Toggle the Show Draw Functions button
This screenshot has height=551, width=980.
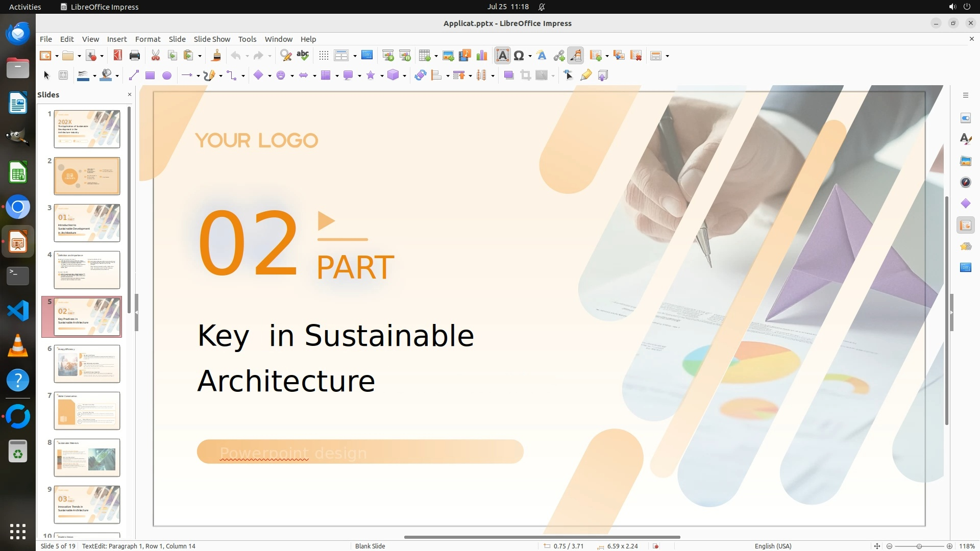576,56
